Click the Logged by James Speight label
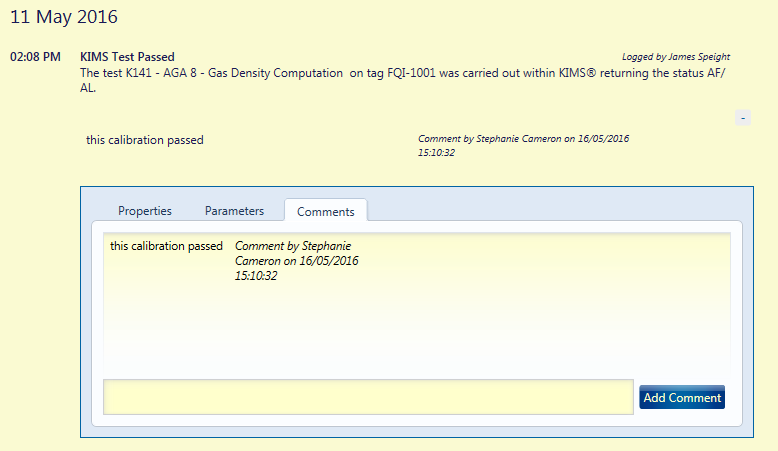Screen dimensions: 778x451 pyautogui.click(x=676, y=57)
